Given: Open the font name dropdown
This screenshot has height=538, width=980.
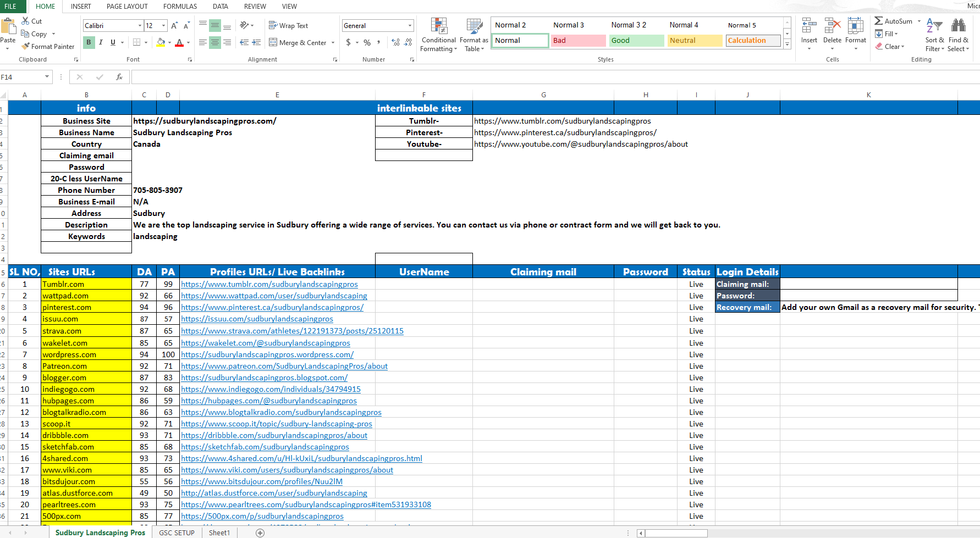Looking at the screenshot, I should pyautogui.click(x=140, y=26).
